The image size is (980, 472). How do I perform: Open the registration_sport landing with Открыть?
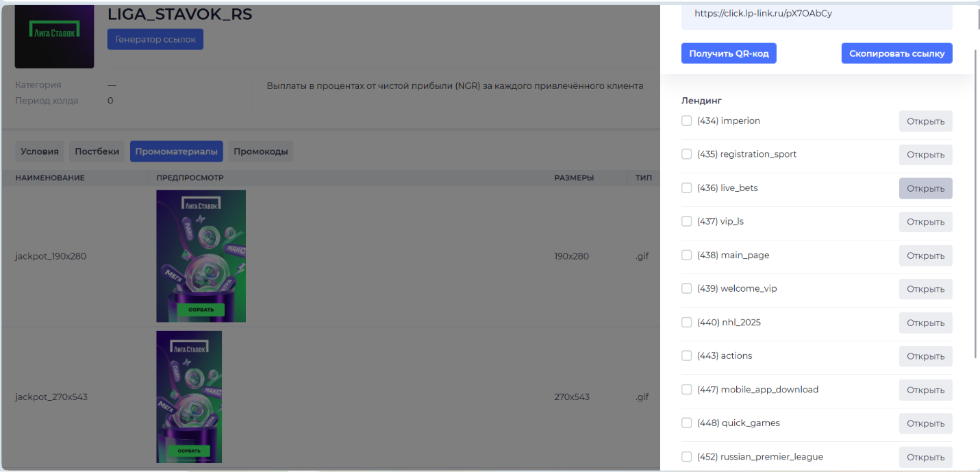click(x=925, y=155)
